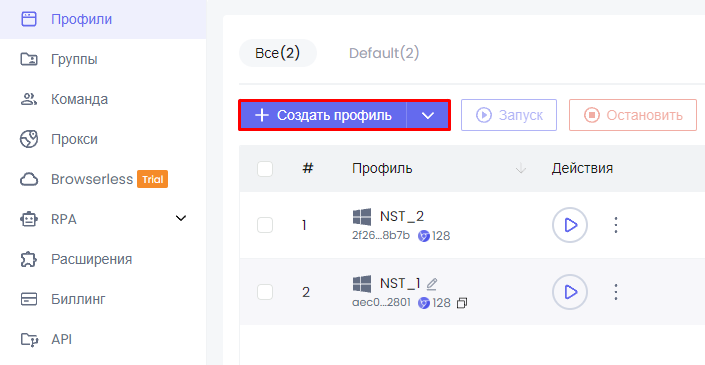The height and width of the screenshot is (365, 705).
Task: Expand the RPA menu chevron
Action: tap(181, 219)
